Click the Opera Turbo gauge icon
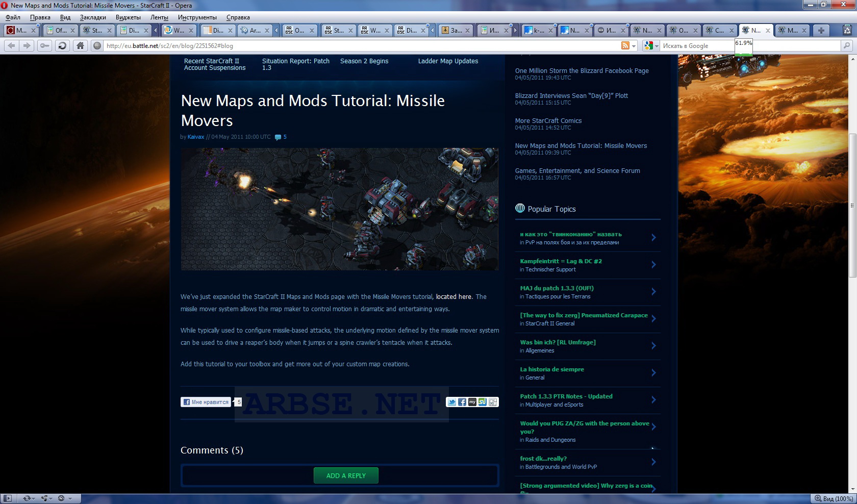Viewport: 857px width, 504px height. (61, 498)
